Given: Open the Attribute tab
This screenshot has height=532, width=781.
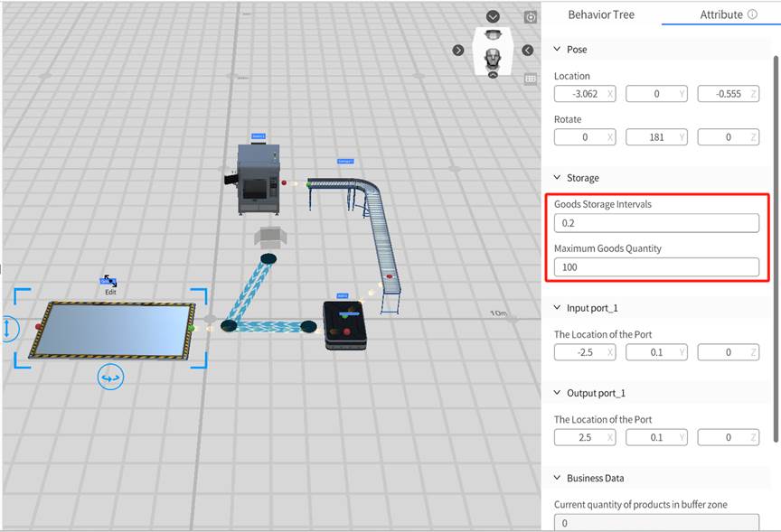Looking at the screenshot, I should [x=720, y=15].
